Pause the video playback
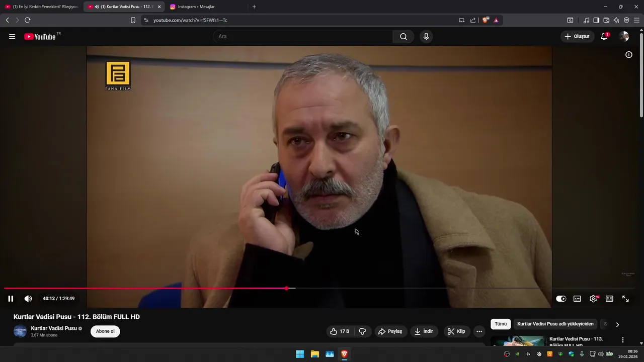 pyautogui.click(x=11, y=299)
